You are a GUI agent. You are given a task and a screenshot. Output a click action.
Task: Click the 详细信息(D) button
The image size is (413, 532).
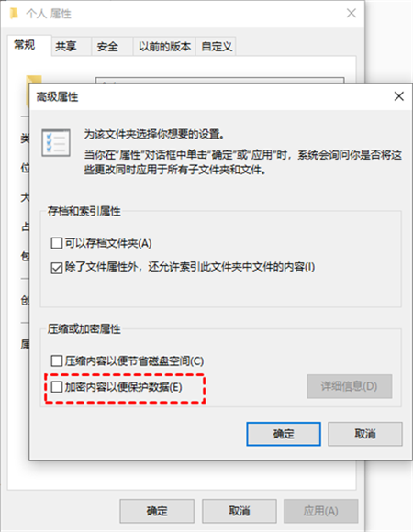[x=350, y=386]
